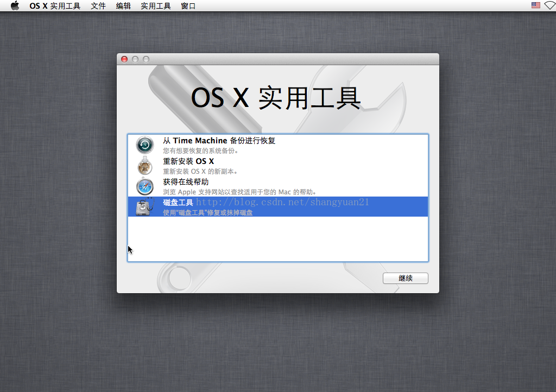This screenshot has width=556, height=392.
Task: Click description 您有想要恢复的系统备份。
Action: (200, 151)
